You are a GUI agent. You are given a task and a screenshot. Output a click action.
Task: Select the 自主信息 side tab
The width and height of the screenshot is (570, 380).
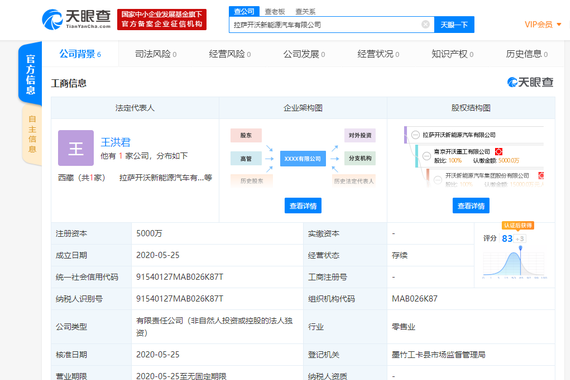[x=32, y=134]
